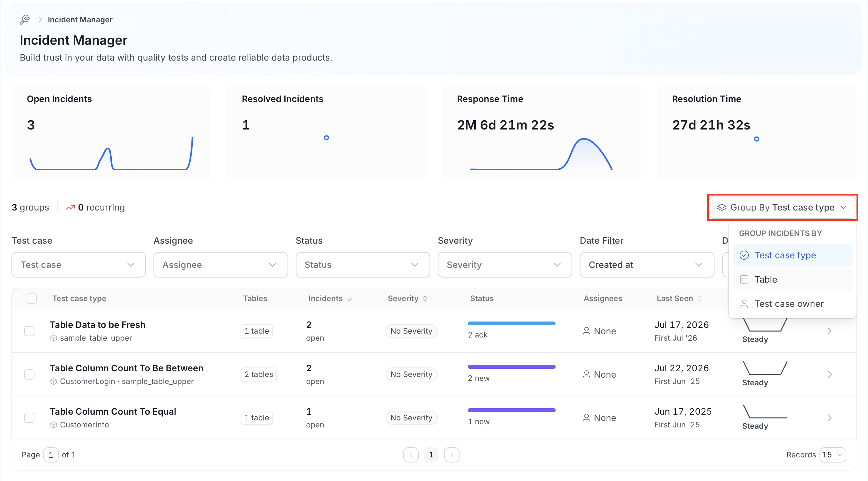Screen dimensions: 868x481
Task: Open the Test case filter dropdown
Action: click(x=79, y=265)
